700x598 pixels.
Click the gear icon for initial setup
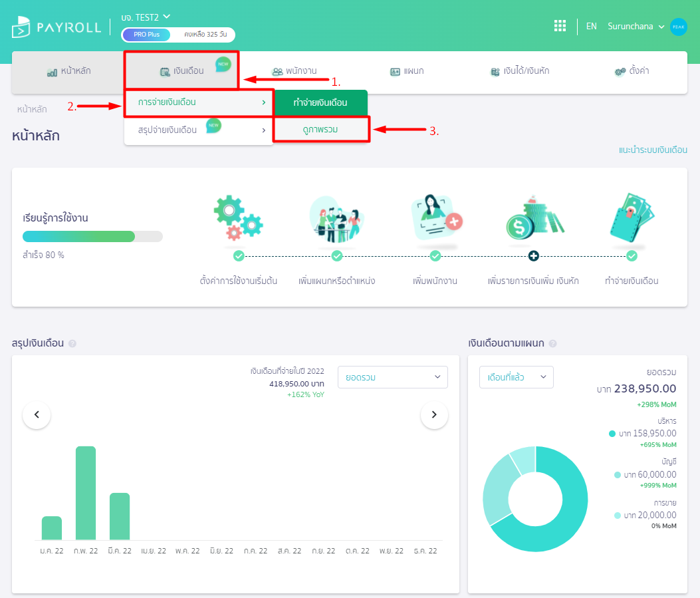pyautogui.click(x=238, y=218)
